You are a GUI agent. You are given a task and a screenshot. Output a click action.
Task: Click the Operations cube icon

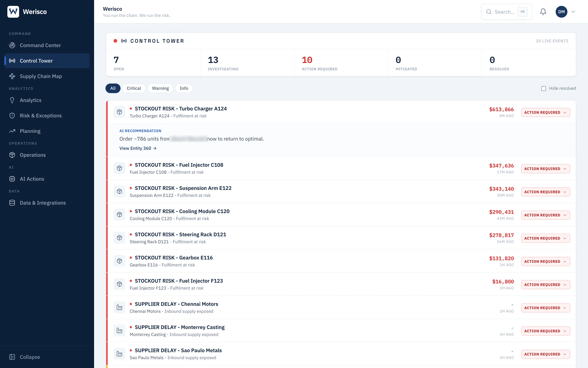point(12,155)
